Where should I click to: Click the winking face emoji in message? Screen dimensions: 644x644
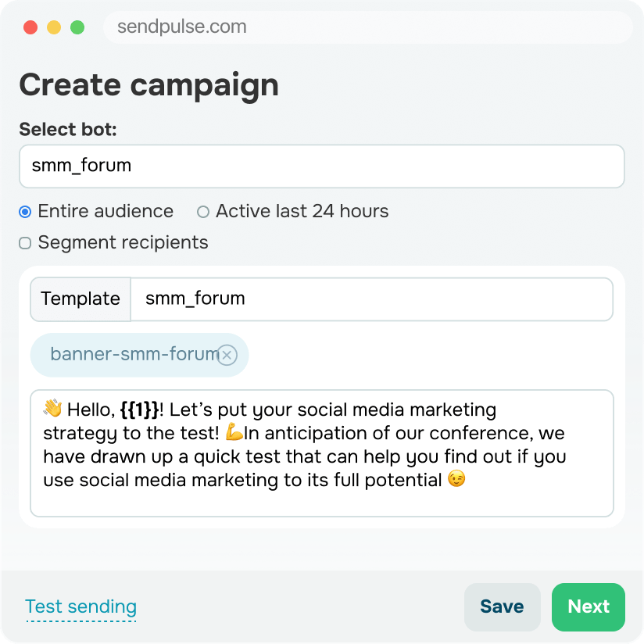pos(456,479)
